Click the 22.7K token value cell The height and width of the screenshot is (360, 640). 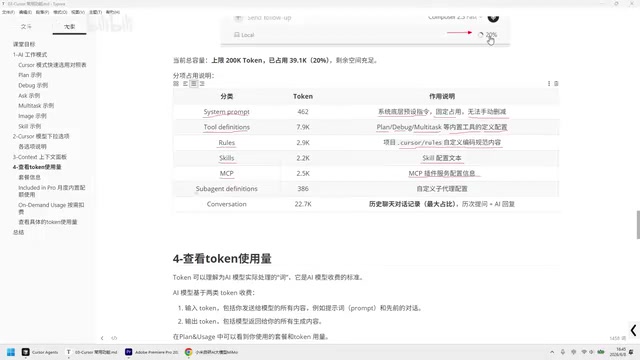coord(303,204)
